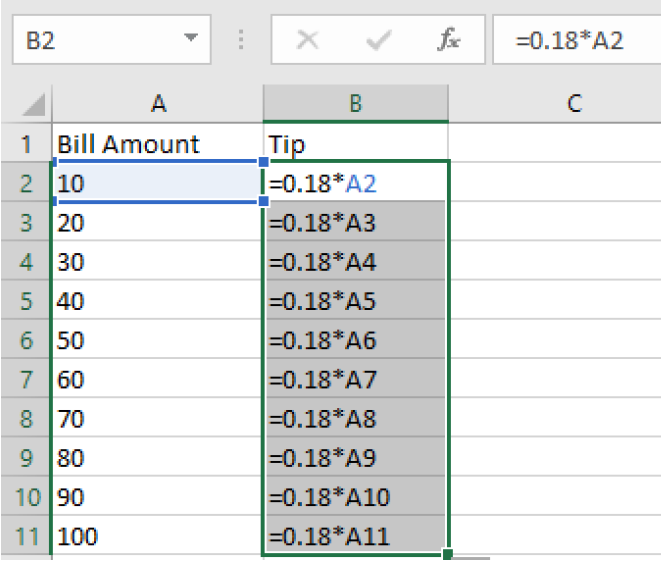
Task: Confirm formula entry with the checkmark icon
Action: 379,40
